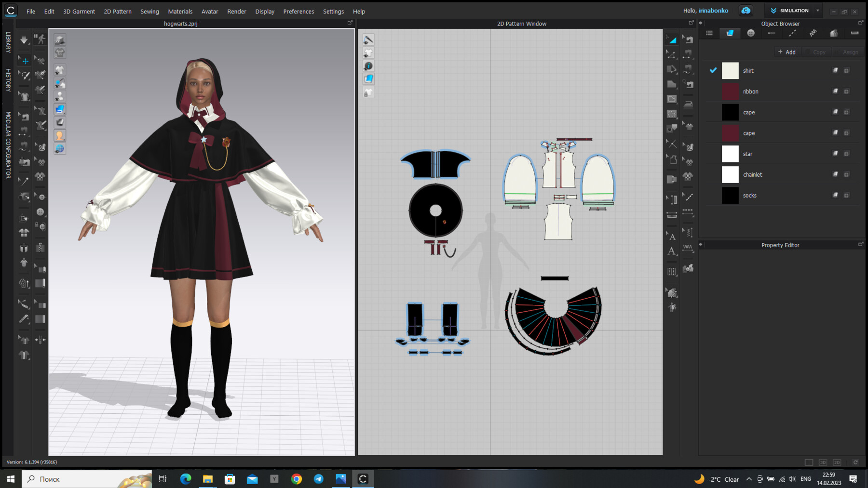The width and height of the screenshot is (868, 488).
Task: Open the Simulation dropdown at top right
Action: (817, 10)
